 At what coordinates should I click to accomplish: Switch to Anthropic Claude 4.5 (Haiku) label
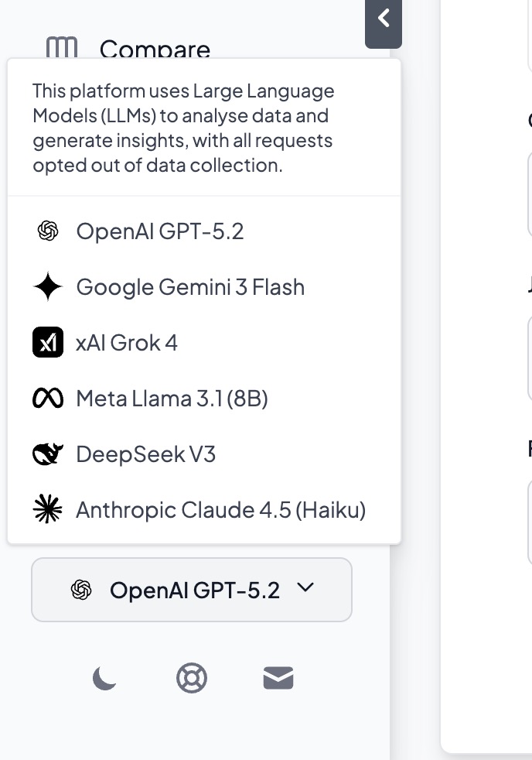coord(220,510)
